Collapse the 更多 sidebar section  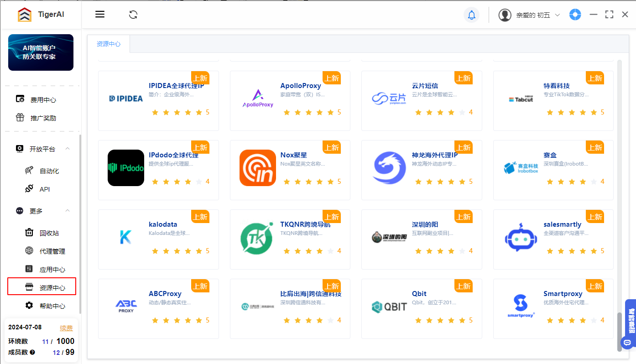[x=68, y=211]
